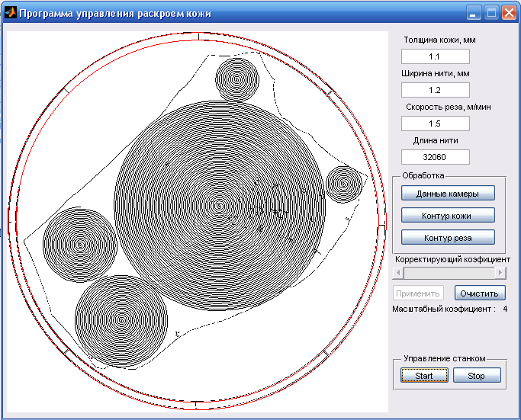The height and width of the screenshot is (420, 521).
Task: Halt the machine with the Stop button
Action: point(476,375)
